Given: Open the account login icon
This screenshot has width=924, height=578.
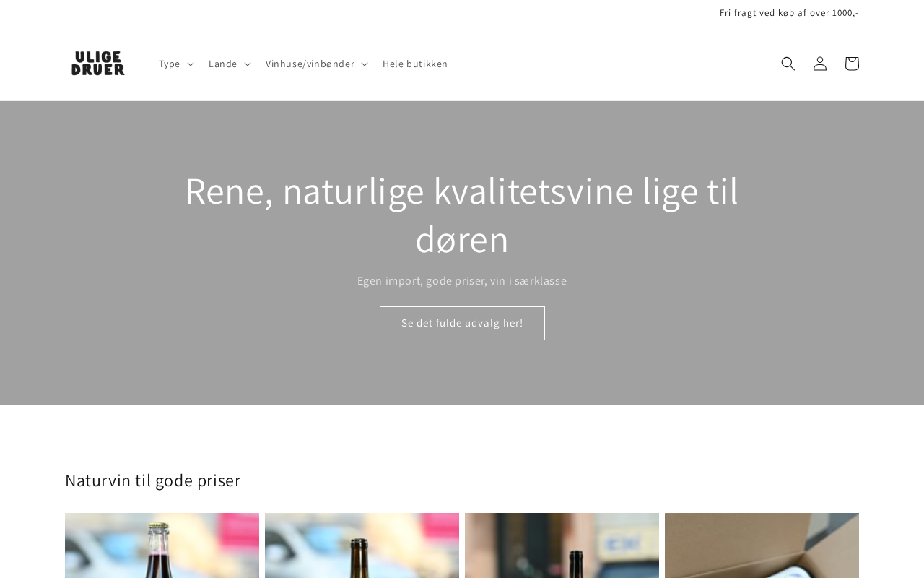Looking at the screenshot, I should 820,64.
